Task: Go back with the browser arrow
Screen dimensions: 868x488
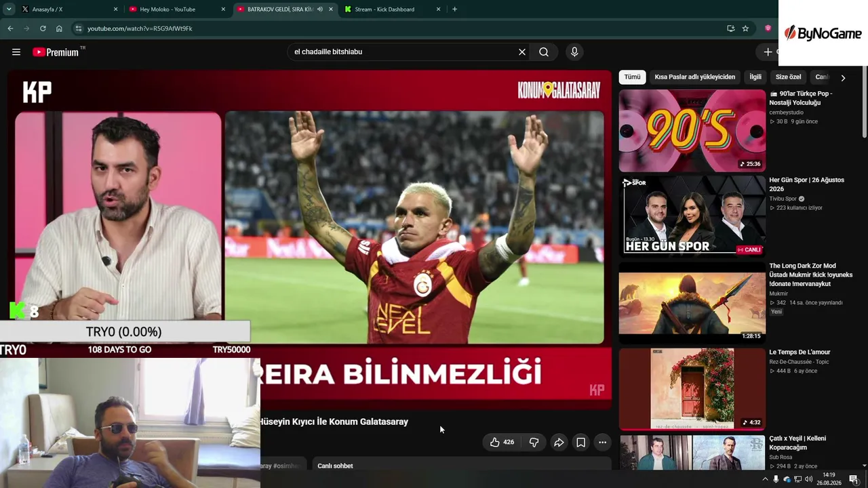Action: coord(10,28)
